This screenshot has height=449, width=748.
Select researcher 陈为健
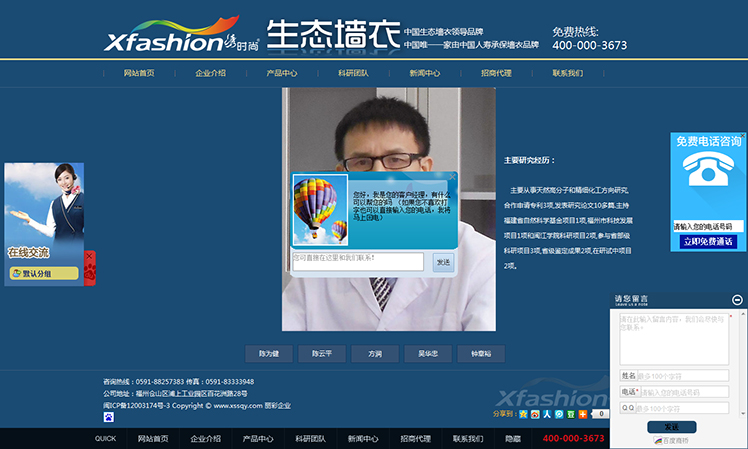point(269,354)
